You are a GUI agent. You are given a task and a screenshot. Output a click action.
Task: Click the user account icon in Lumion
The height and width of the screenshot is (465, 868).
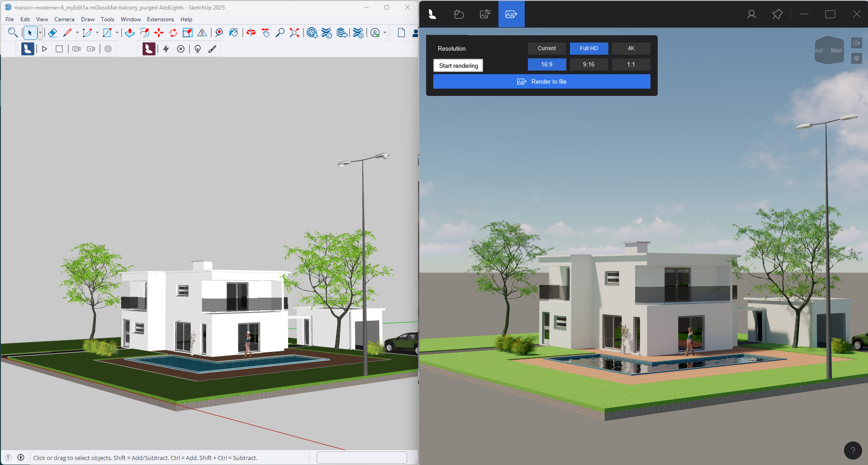point(751,14)
